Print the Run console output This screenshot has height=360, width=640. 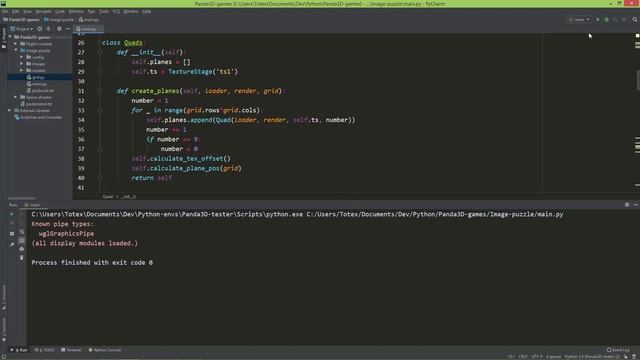(22, 249)
